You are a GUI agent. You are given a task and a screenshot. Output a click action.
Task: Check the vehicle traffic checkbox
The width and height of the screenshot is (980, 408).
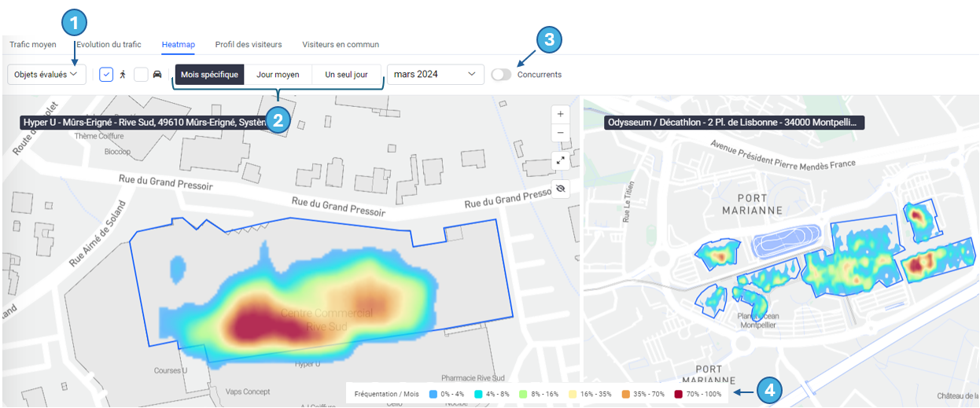(x=141, y=75)
